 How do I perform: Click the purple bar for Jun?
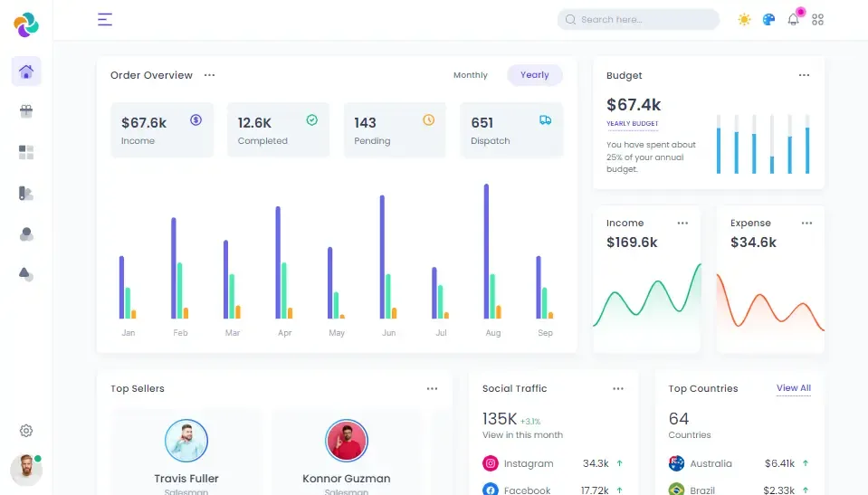[x=382, y=256]
